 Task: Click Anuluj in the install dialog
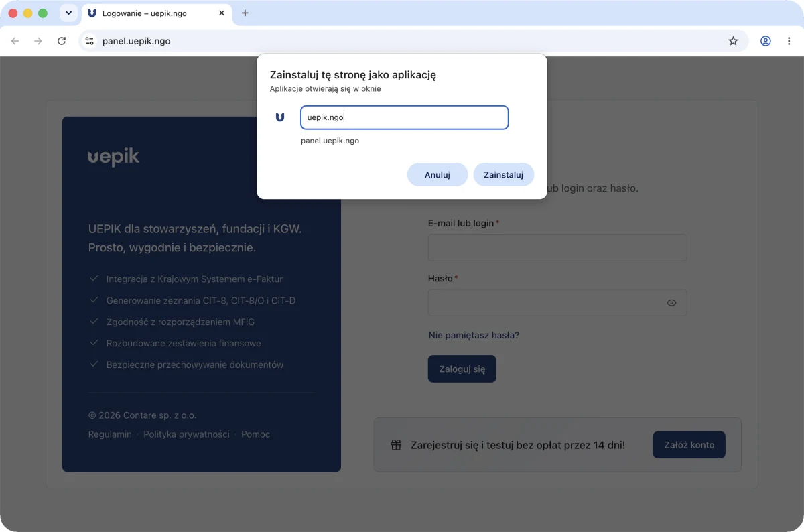(x=437, y=175)
